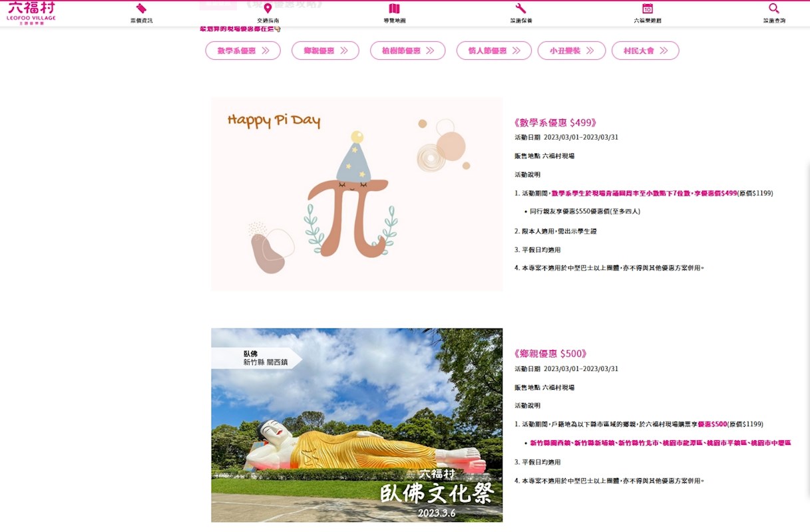Open the park map via the folded-map icon
Viewport: 810px width, 532px height.
coord(394,9)
